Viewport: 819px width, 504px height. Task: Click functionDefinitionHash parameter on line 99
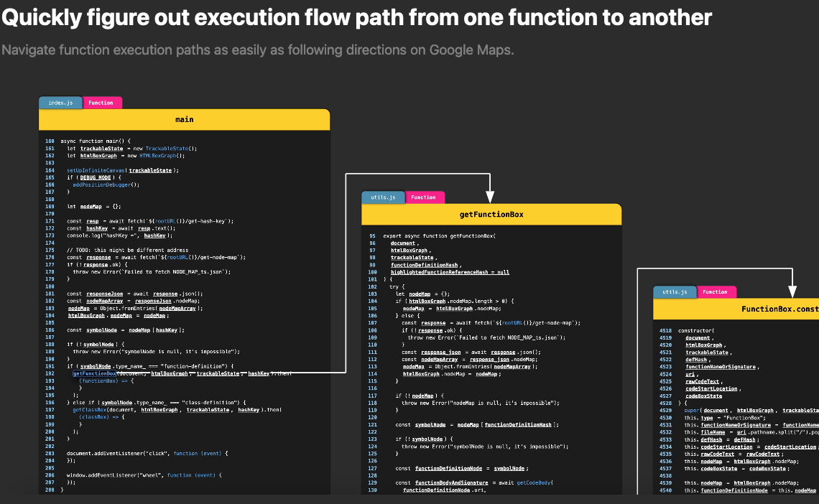tap(424, 265)
